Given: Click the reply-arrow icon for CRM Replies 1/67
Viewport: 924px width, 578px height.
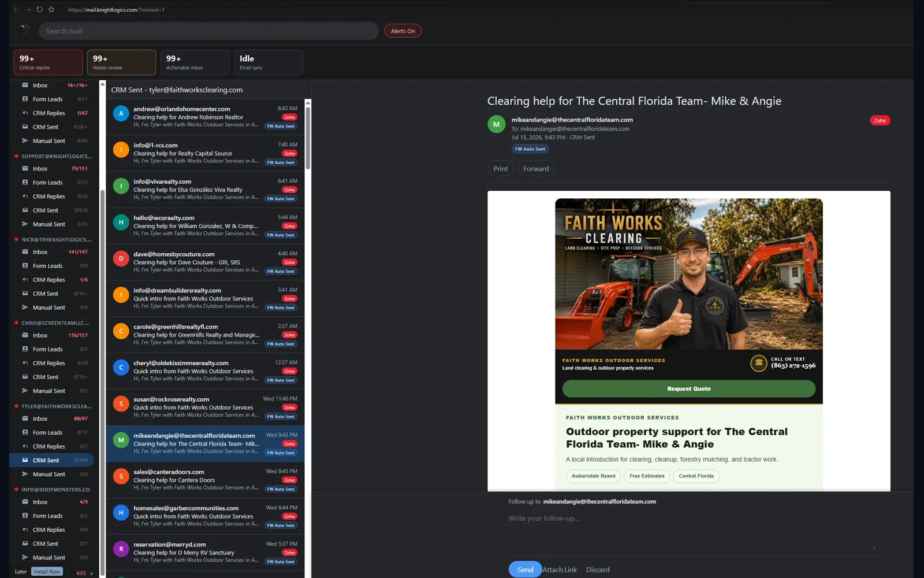Looking at the screenshot, I should point(25,113).
